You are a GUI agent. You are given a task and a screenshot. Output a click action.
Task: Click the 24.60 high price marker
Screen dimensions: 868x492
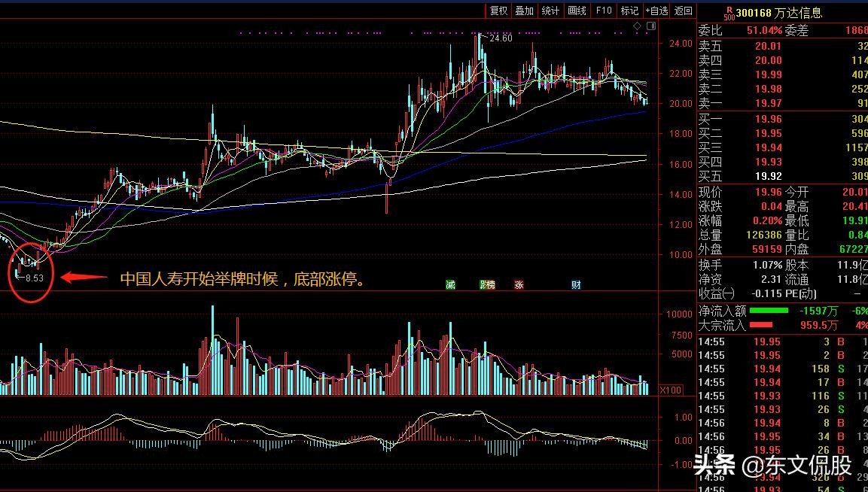tap(500, 38)
